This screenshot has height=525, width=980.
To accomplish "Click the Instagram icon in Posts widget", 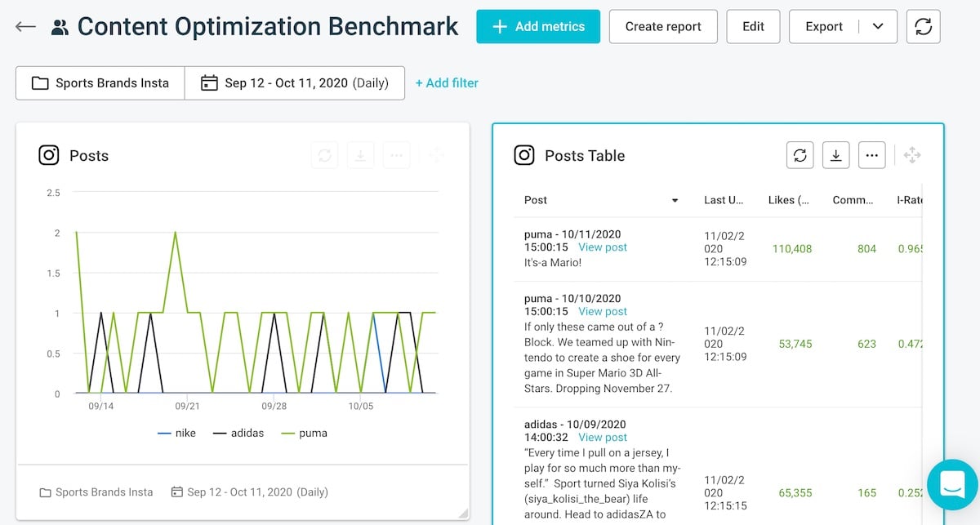I will [x=49, y=155].
